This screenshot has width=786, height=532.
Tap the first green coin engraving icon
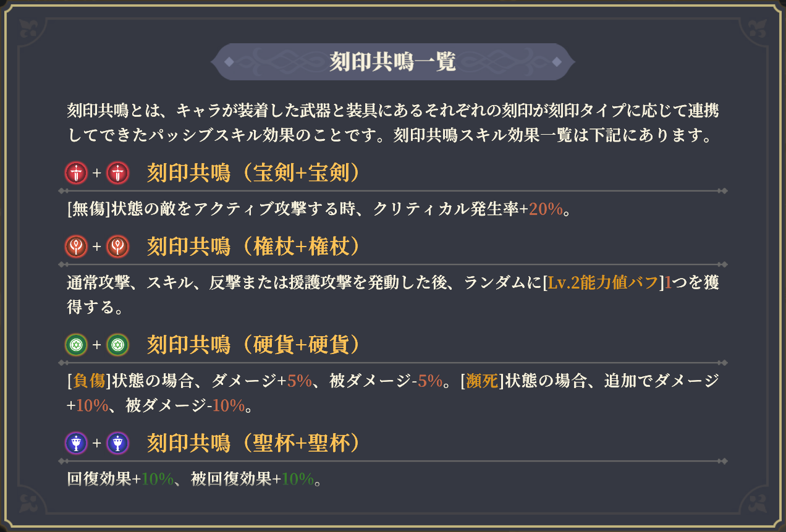click(x=76, y=345)
